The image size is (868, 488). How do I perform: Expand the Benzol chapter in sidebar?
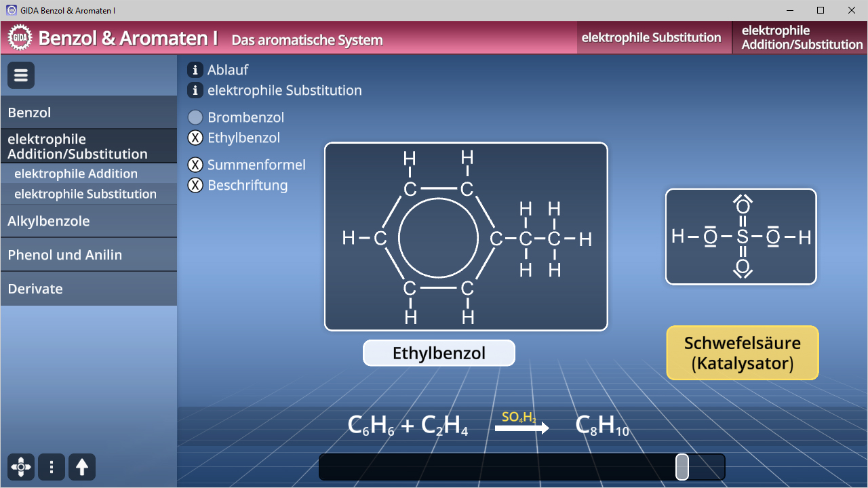click(x=88, y=113)
